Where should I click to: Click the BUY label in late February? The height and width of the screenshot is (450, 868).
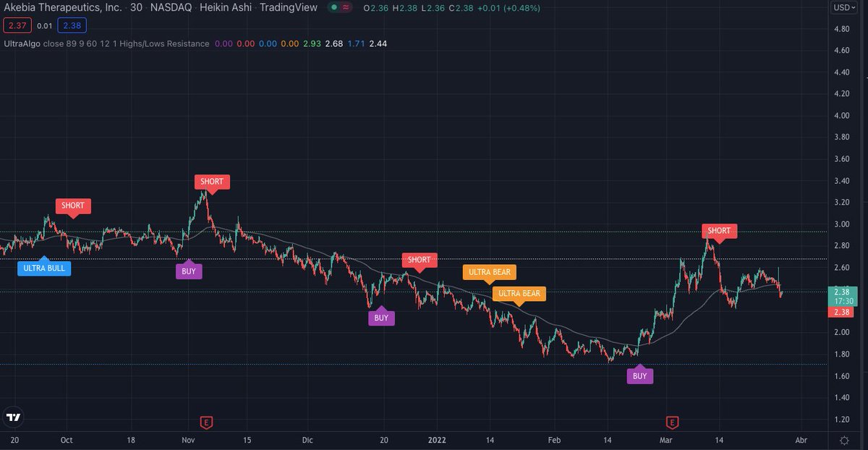click(x=640, y=375)
